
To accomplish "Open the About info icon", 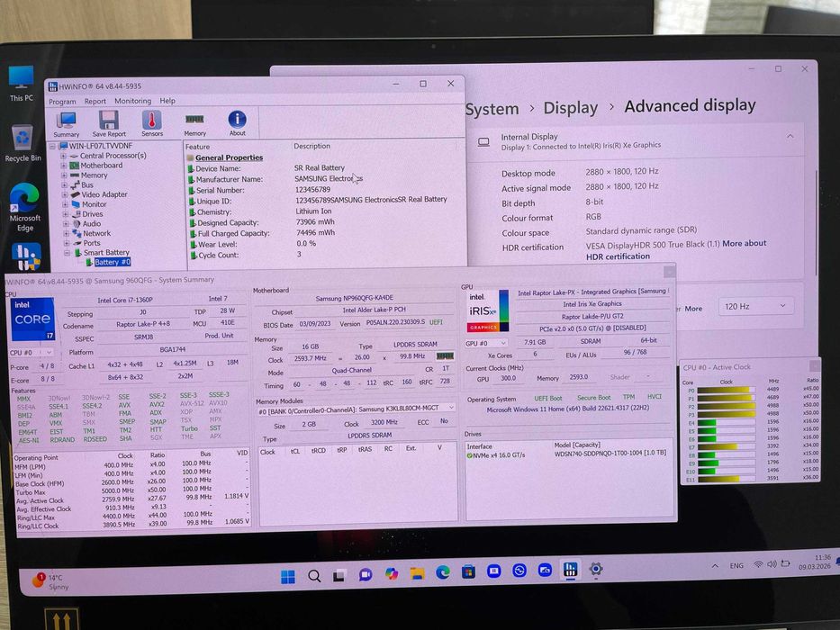I will [x=238, y=123].
